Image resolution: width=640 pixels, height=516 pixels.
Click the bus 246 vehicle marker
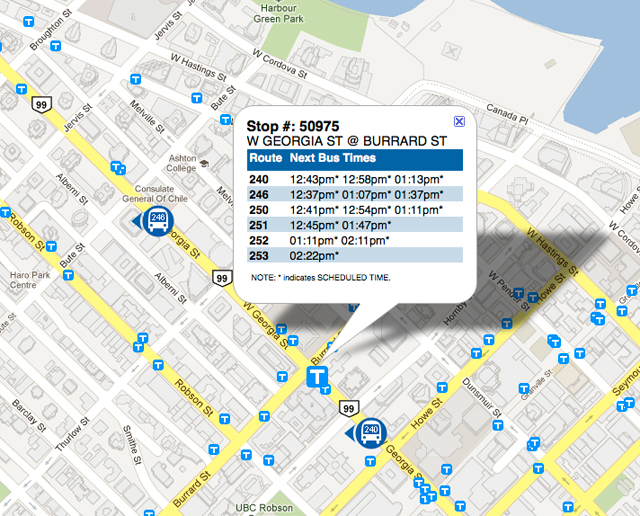157,221
